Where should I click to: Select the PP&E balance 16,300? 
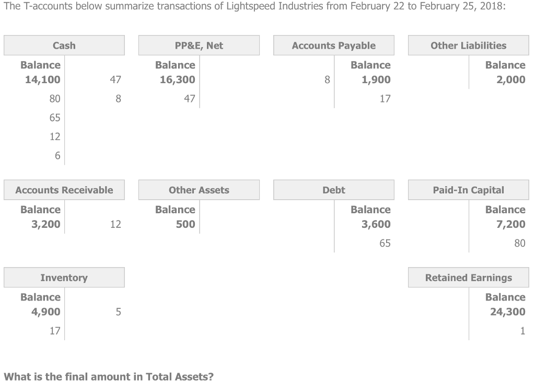(178, 79)
